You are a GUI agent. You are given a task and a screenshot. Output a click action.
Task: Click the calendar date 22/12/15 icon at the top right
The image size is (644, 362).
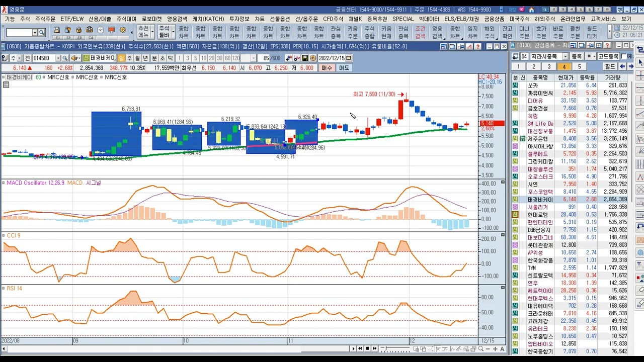tap(617, 28)
